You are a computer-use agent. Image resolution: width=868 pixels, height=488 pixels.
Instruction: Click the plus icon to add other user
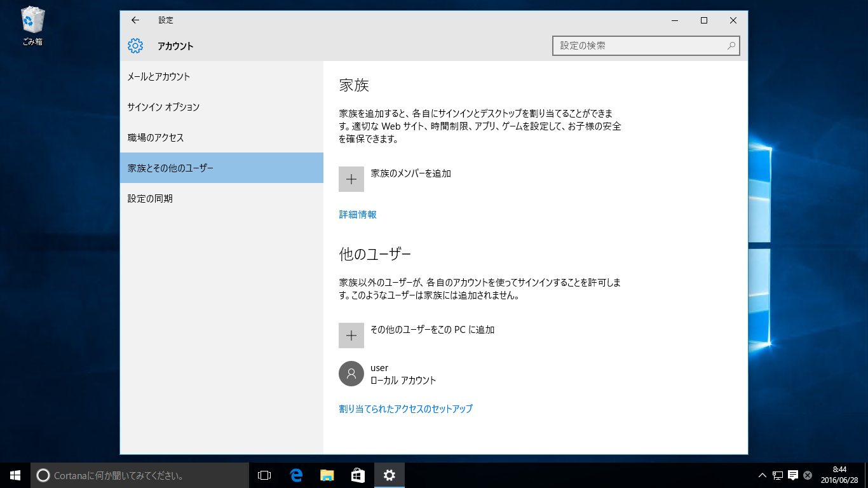click(351, 335)
